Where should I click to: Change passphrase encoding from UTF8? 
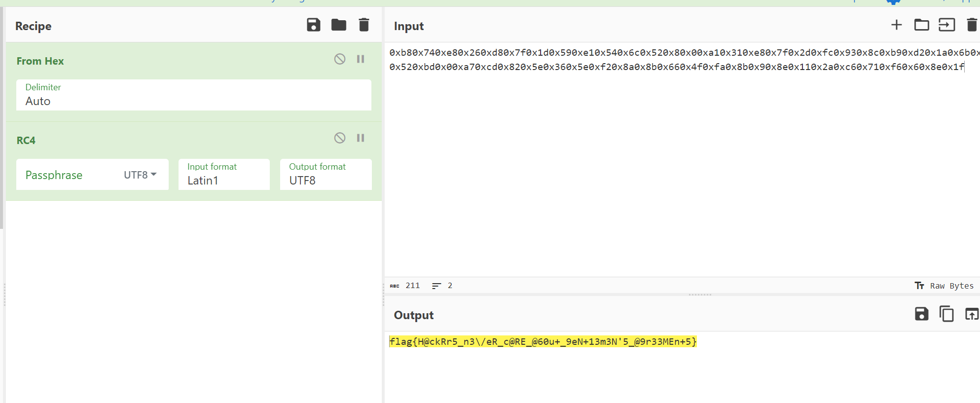click(140, 175)
